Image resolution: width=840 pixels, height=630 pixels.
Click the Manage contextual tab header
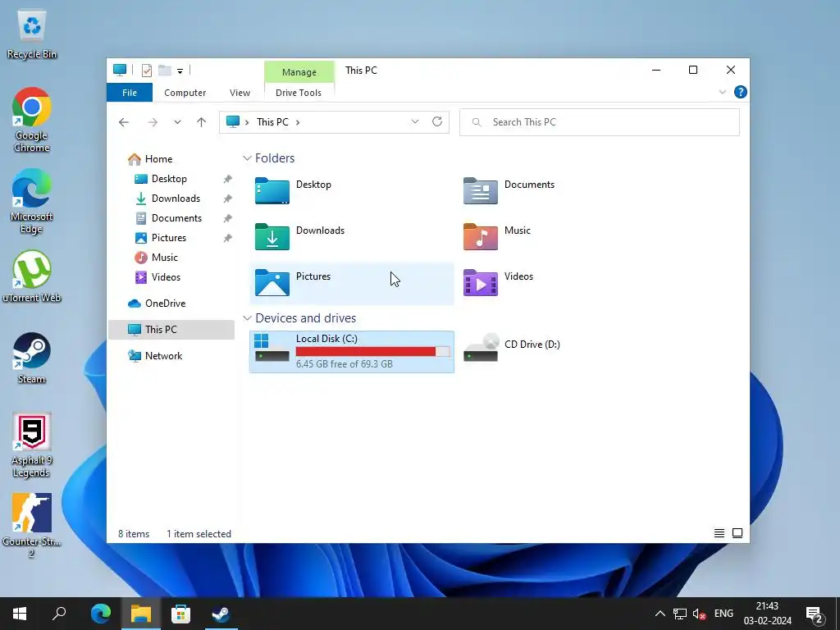click(299, 72)
